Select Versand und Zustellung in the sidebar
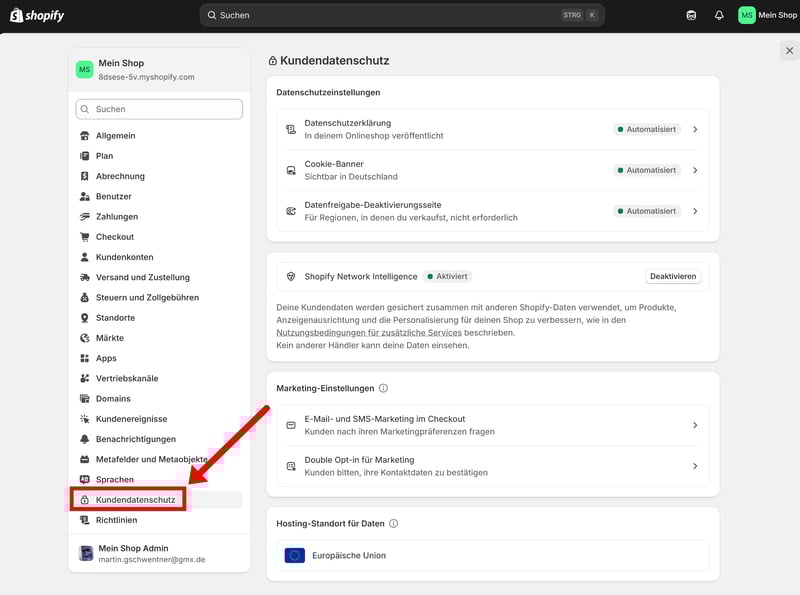The image size is (800, 595). click(x=142, y=277)
